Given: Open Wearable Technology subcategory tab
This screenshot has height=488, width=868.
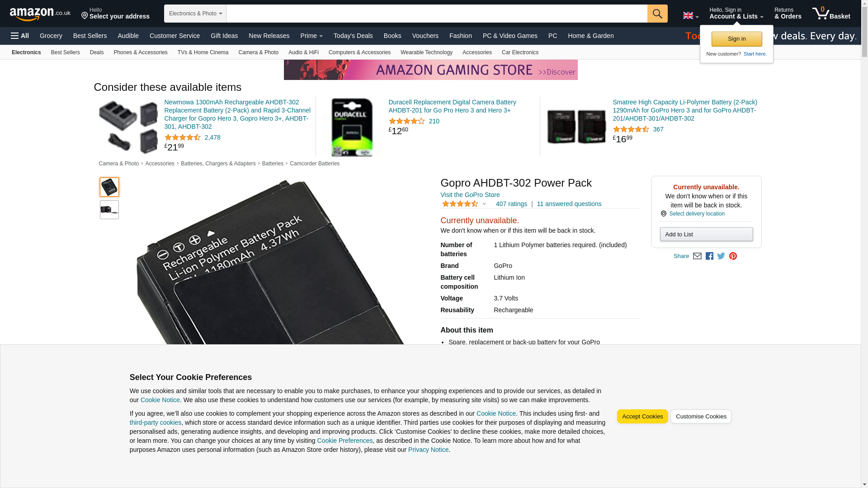Looking at the screenshot, I should point(426,52).
